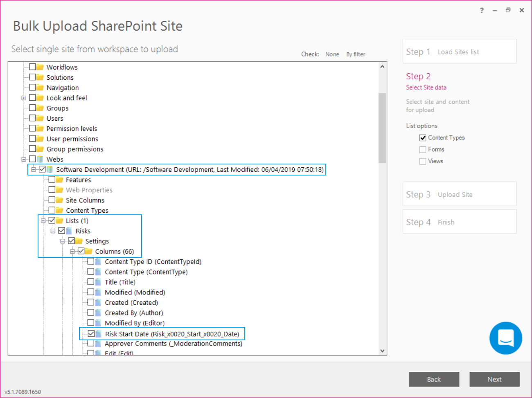532x398 pixels.
Task: Uncheck the Risk Start Date checkbox
Action: pos(91,333)
